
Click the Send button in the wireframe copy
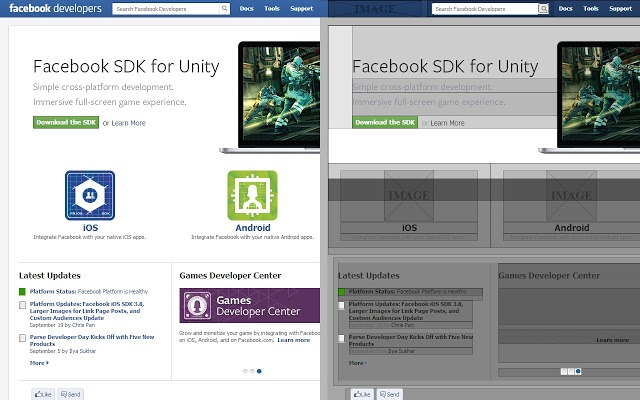390,394
